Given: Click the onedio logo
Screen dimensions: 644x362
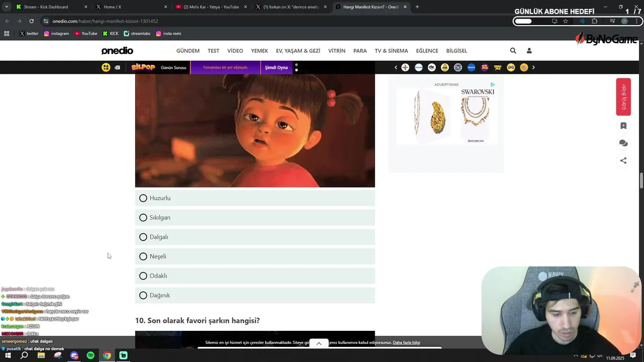Looking at the screenshot, I should pos(117,51).
